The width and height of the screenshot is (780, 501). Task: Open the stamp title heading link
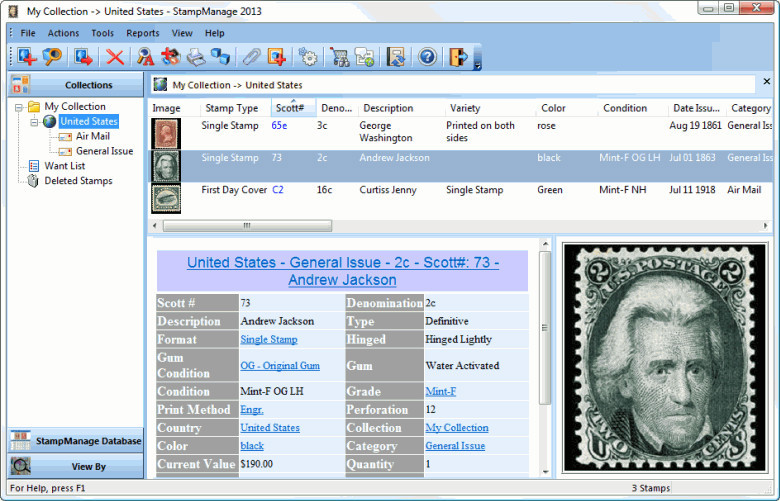[343, 271]
